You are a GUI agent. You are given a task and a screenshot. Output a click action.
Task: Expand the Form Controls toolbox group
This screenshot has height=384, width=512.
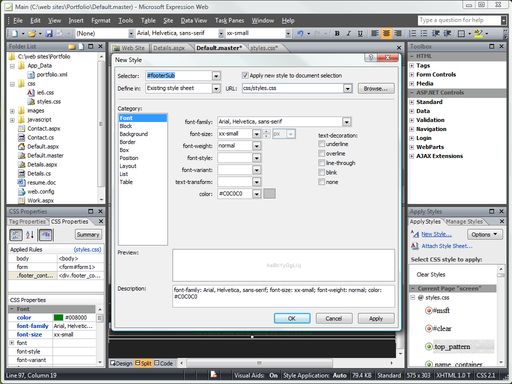(412, 75)
